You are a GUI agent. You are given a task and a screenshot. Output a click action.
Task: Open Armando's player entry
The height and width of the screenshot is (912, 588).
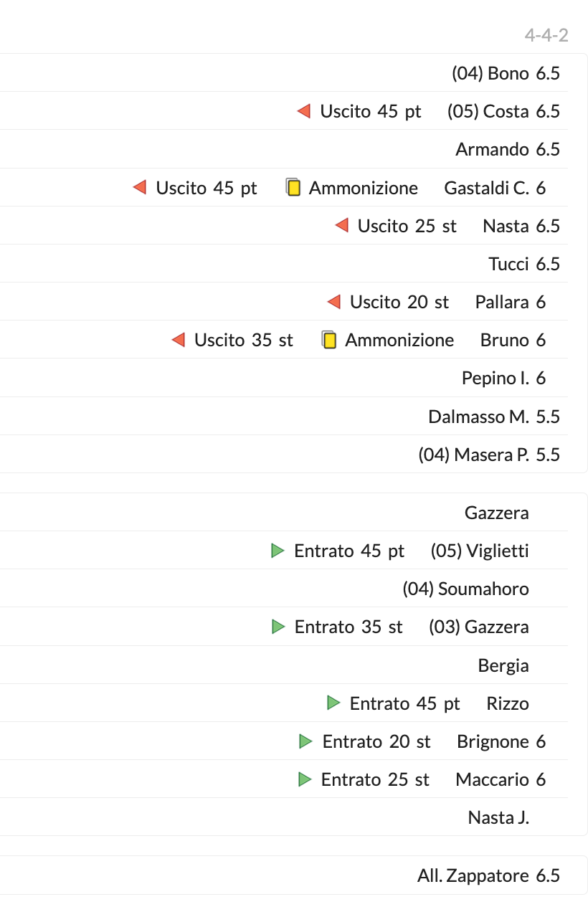492,150
